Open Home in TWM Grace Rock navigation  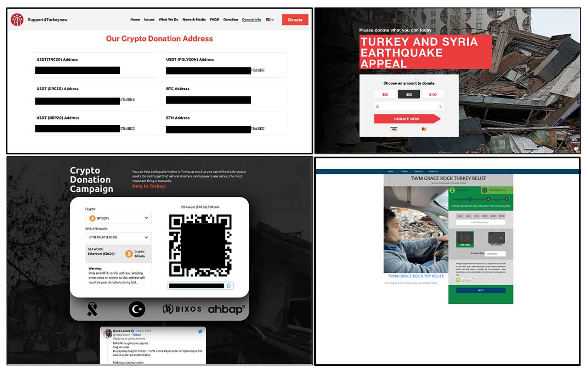tap(390, 171)
